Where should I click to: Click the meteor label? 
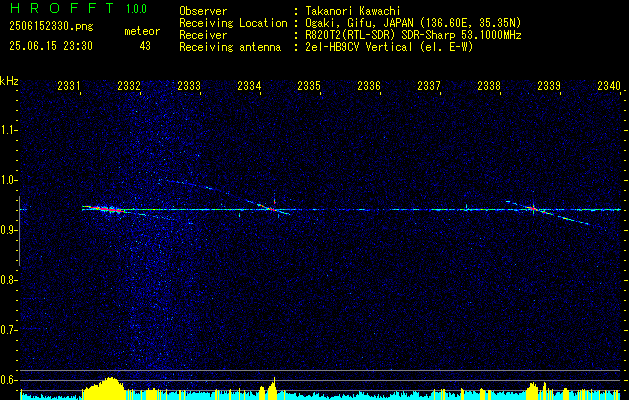click(142, 31)
